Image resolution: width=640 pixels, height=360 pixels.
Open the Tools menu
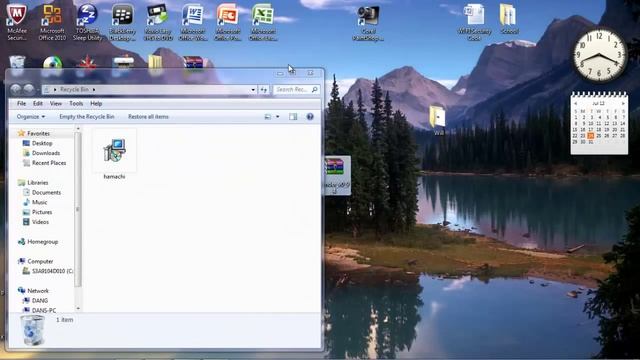(x=76, y=104)
